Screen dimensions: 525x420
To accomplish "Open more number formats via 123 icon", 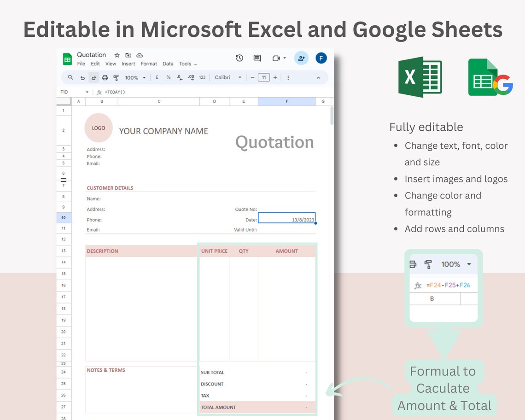I will [x=202, y=77].
